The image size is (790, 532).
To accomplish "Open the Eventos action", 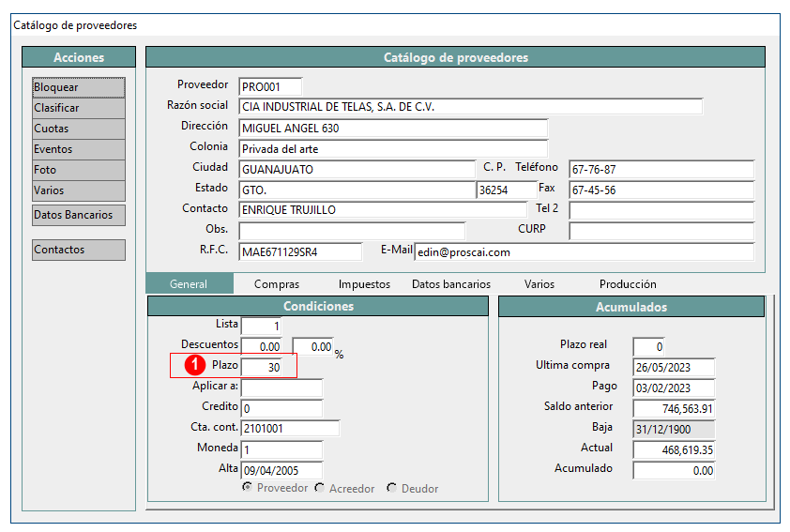I will coord(79,149).
